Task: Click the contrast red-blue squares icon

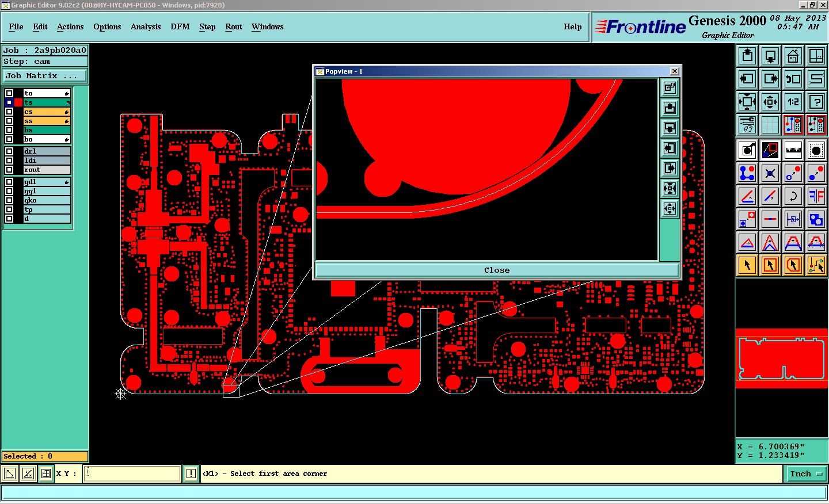Action: [770, 150]
